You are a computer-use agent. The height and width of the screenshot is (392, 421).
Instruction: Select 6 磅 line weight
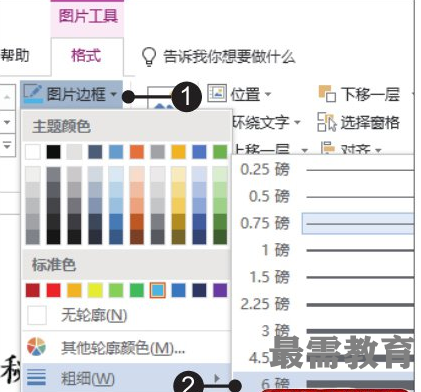click(x=323, y=383)
